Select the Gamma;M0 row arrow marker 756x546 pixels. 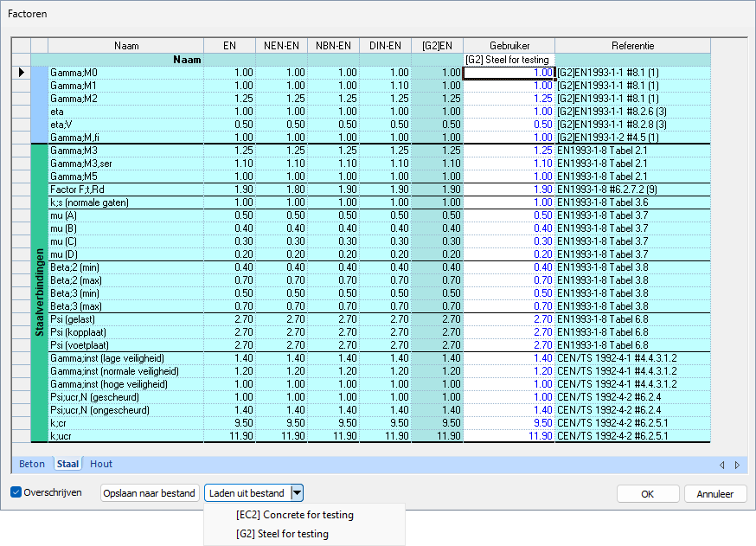point(22,73)
